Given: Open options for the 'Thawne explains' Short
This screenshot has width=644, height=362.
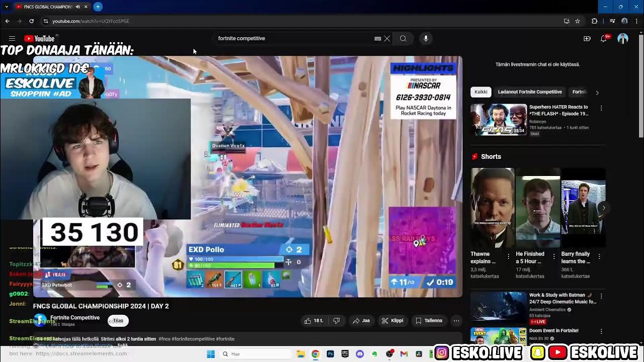Looking at the screenshot, I should 508,256.
